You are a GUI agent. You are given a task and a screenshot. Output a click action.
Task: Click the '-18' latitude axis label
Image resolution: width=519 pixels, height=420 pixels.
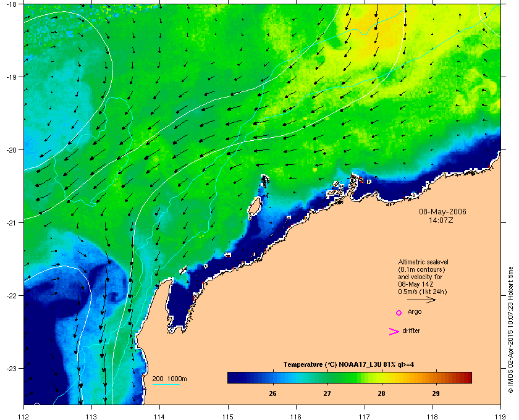tap(11, 4)
